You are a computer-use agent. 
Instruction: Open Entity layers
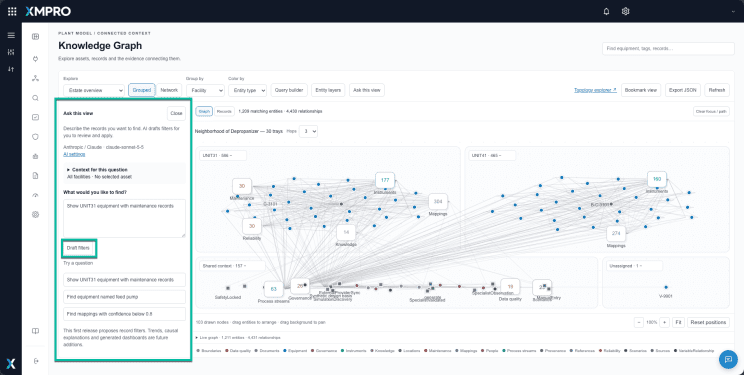click(328, 90)
